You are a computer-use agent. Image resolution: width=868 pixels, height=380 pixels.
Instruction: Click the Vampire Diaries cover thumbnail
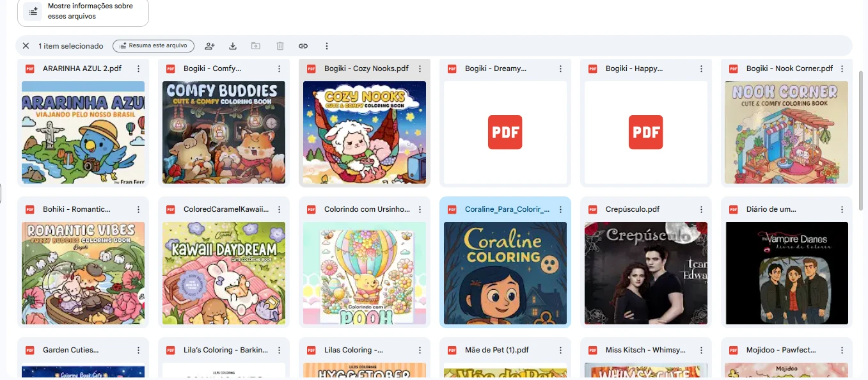(x=787, y=273)
